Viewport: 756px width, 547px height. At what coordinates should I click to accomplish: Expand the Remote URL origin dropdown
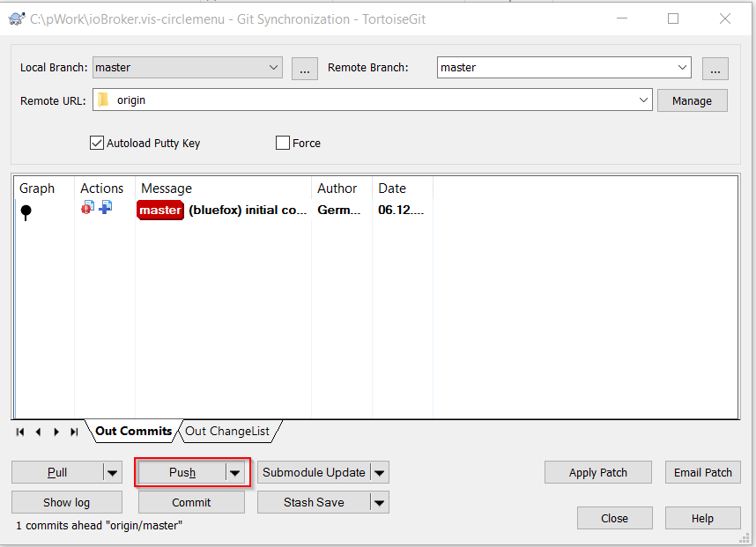(643, 100)
